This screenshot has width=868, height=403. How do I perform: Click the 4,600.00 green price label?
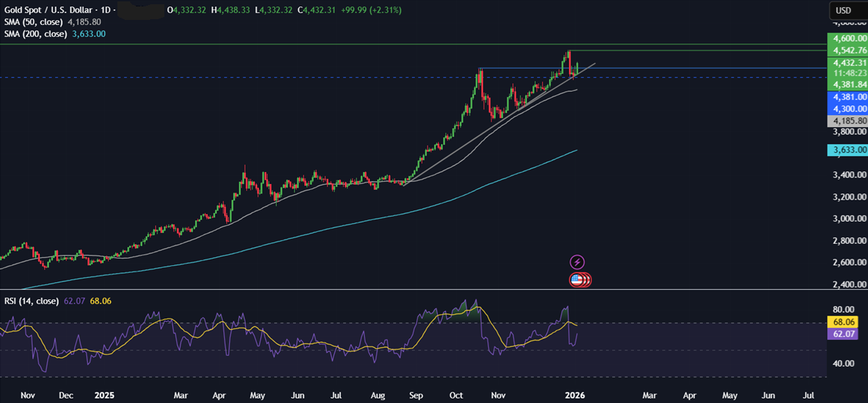pyautogui.click(x=847, y=38)
